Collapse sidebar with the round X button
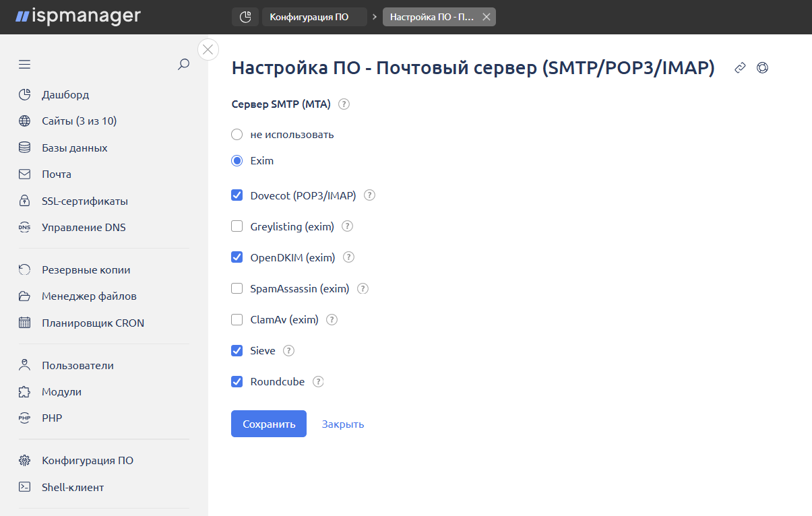Viewport: 812px width, 516px height. (208, 49)
